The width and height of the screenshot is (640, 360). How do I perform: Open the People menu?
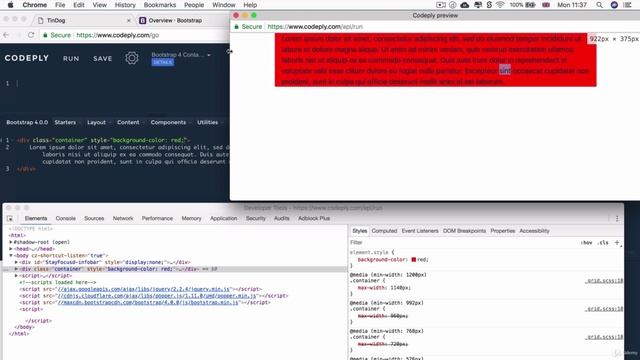[x=194, y=5]
